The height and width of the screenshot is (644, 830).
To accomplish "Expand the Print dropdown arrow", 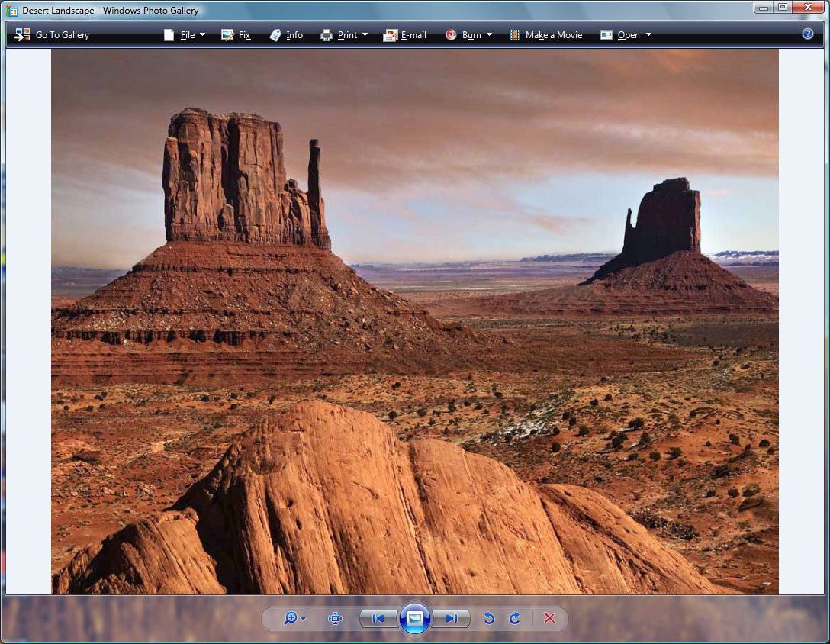I will (365, 35).
